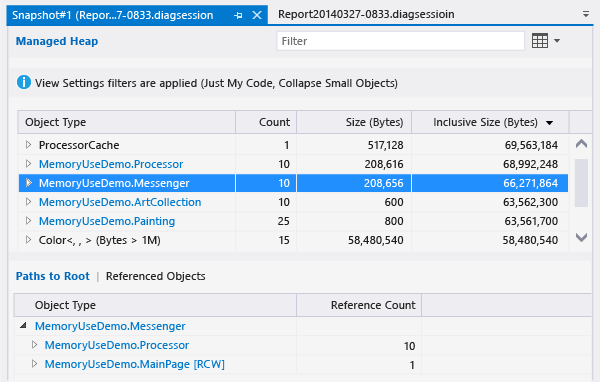600x382 pixels.
Task: Open MemoryUseDemo.MainPage [RCW] link
Action: pyautogui.click(x=134, y=364)
